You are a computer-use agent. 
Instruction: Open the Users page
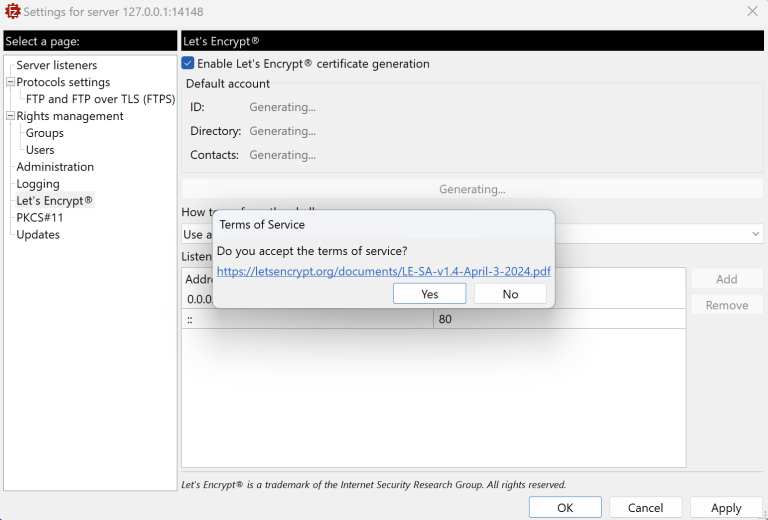(40, 150)
